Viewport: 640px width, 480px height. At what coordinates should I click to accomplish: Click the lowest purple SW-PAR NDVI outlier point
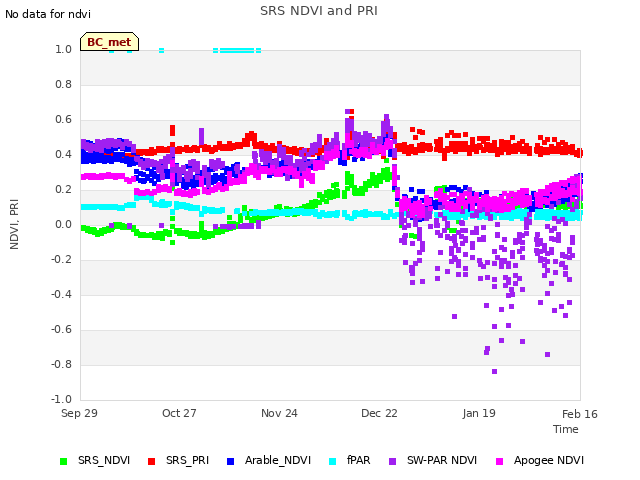(494, 371)
